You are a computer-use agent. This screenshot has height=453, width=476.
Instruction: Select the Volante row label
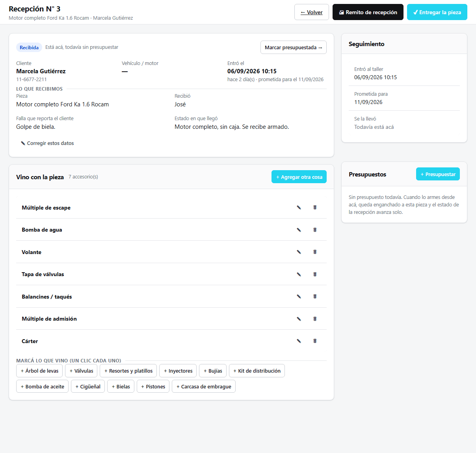coord(32,252)
